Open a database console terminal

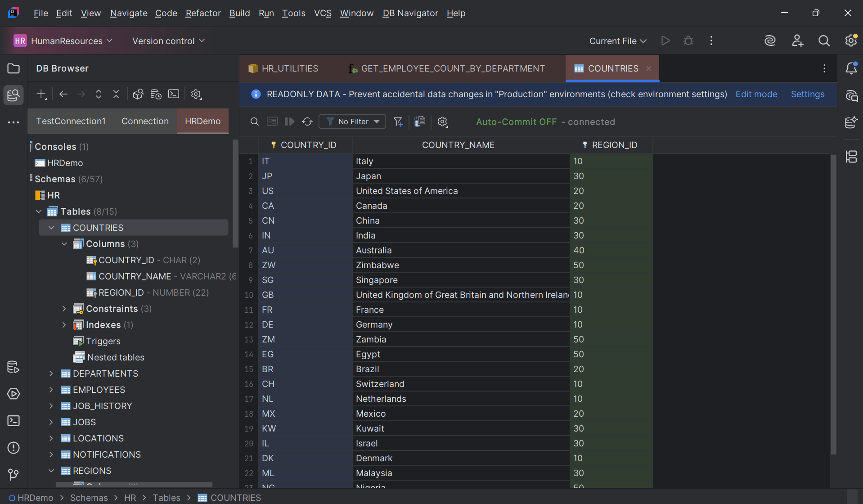(x=174, y=94)
